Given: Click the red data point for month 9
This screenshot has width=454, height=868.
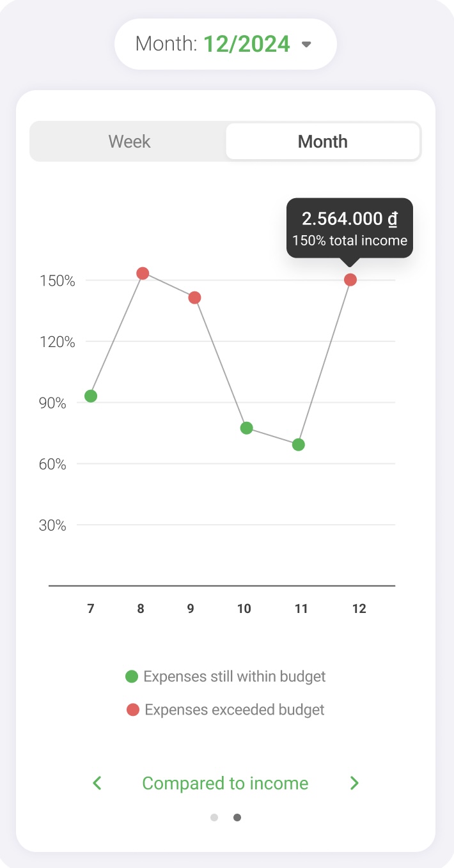Looking at the screenshot, I should pos(194,298).
